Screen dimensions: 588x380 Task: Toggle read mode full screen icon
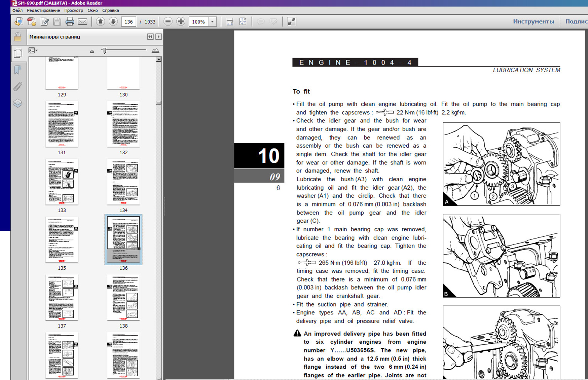pos(291,22)
